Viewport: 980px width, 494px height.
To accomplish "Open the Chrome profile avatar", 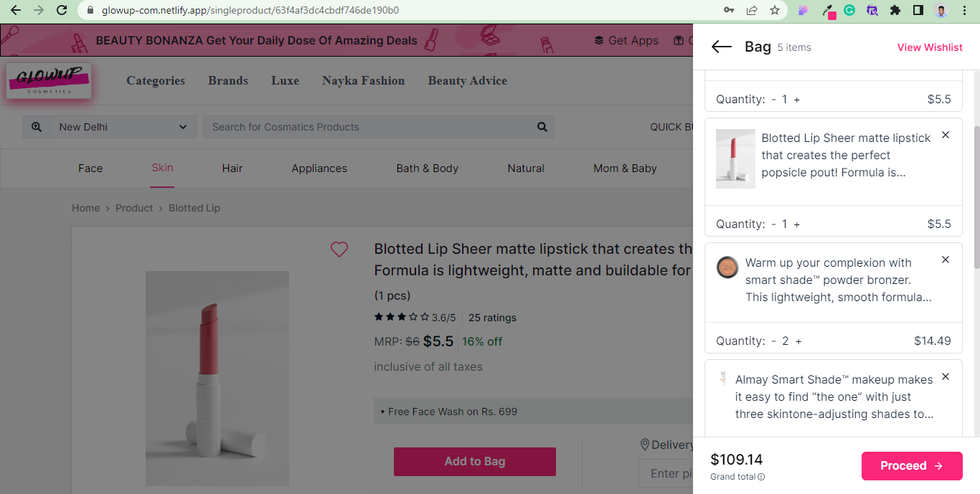I will [941, 10].
